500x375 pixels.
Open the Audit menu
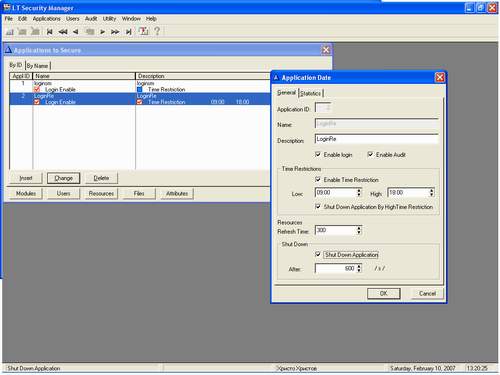pos(91,19)
